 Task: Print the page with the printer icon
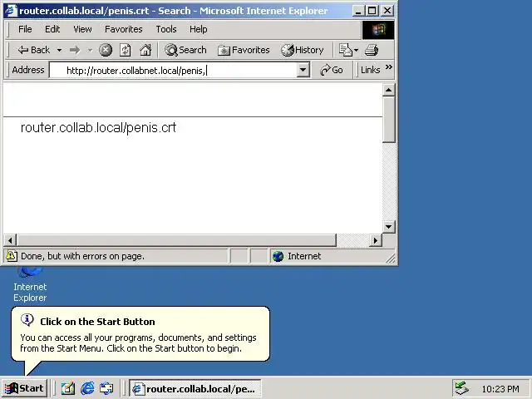click(372, 50)
